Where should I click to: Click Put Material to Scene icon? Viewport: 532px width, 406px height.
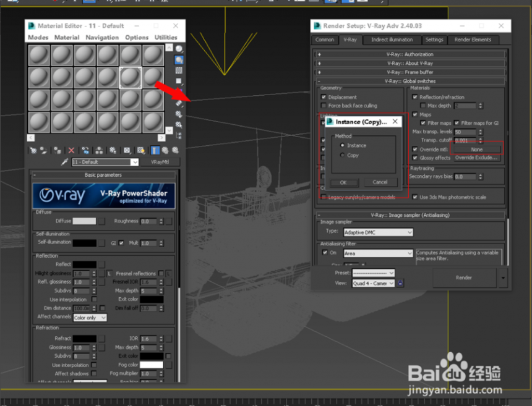pos(43,150)
